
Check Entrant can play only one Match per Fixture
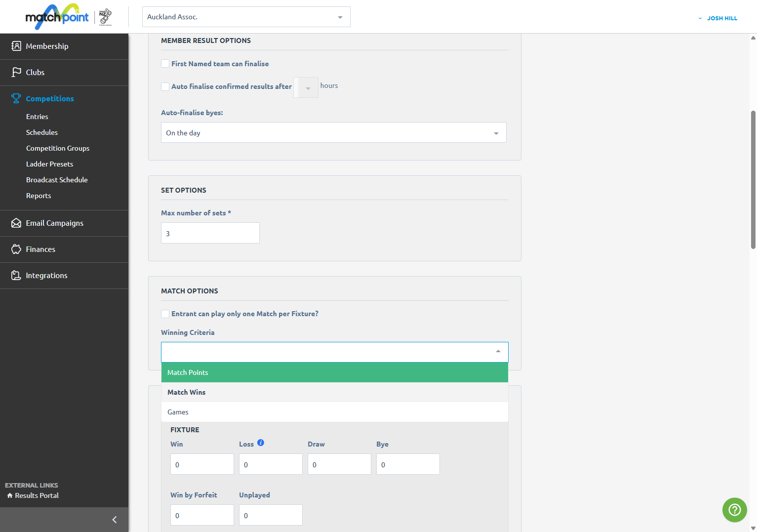point(165,314)
